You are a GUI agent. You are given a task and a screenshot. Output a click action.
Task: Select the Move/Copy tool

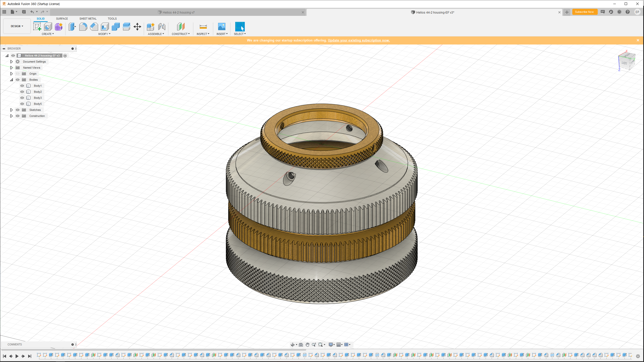click(137, 27)
